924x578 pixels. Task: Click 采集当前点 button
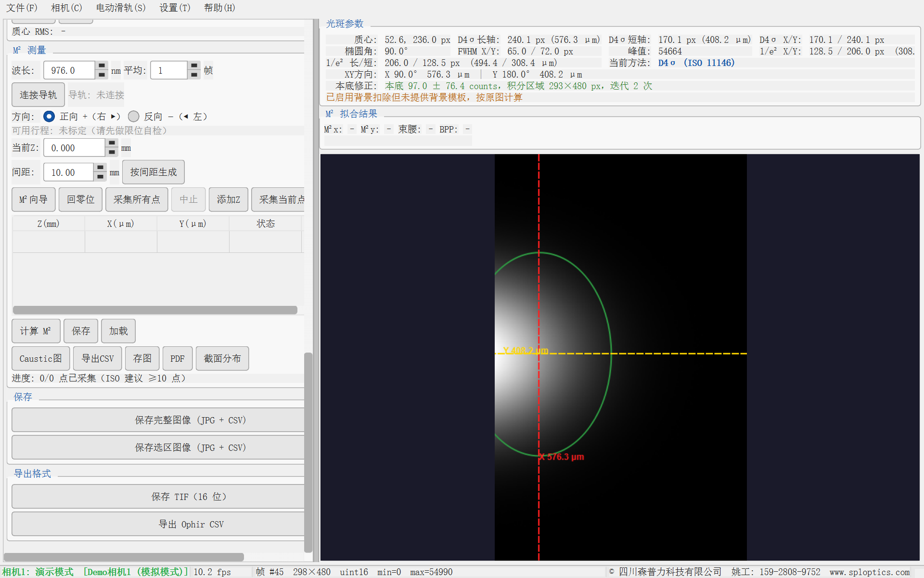point(278,199)
